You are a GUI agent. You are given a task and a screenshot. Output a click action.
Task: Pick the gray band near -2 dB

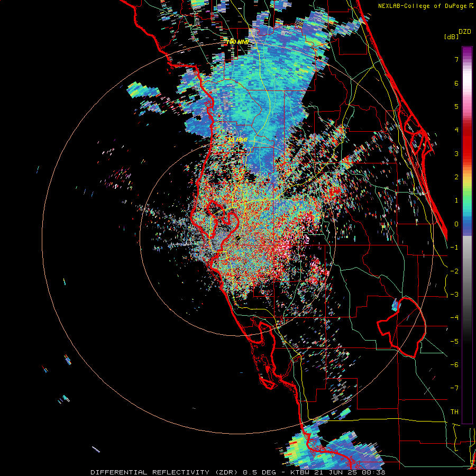point(467,271)
